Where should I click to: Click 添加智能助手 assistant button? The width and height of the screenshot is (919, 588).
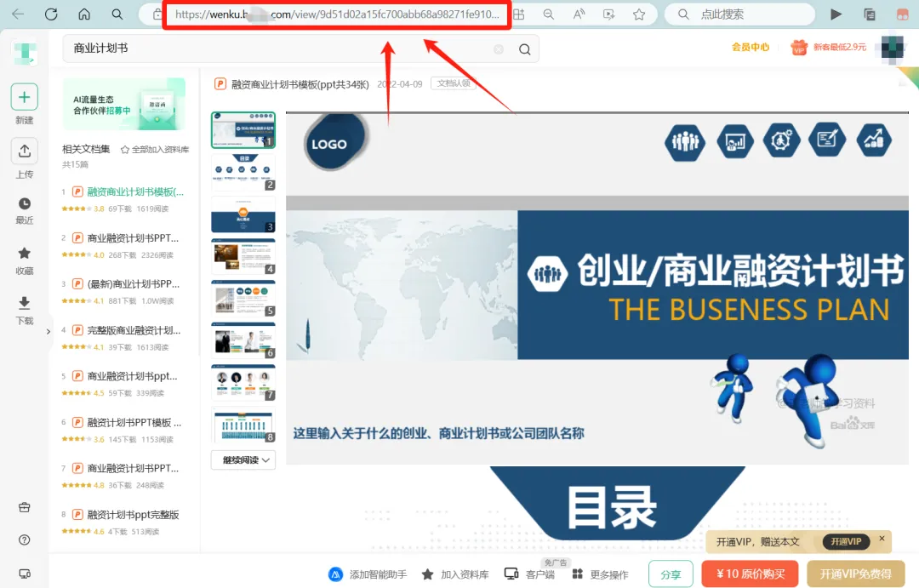click(368, 574)
